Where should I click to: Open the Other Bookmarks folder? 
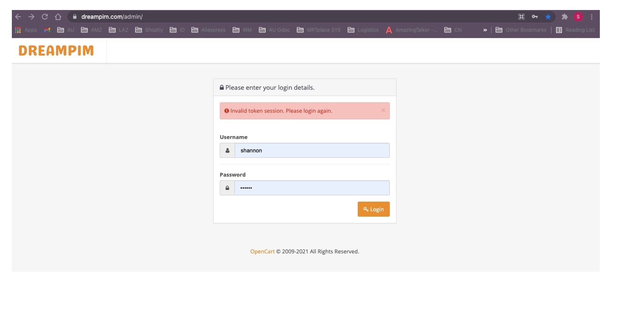pyautogui.click(x=521, y=30)
